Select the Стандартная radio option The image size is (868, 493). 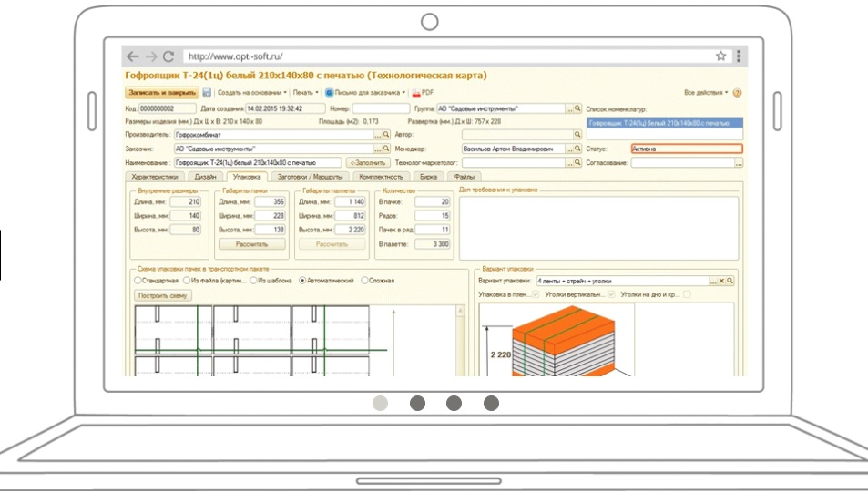click(138, 281)
